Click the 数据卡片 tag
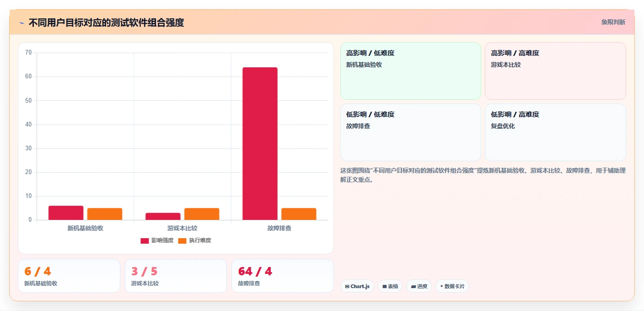Screen dimensions: 644x311 pos(452,286)
